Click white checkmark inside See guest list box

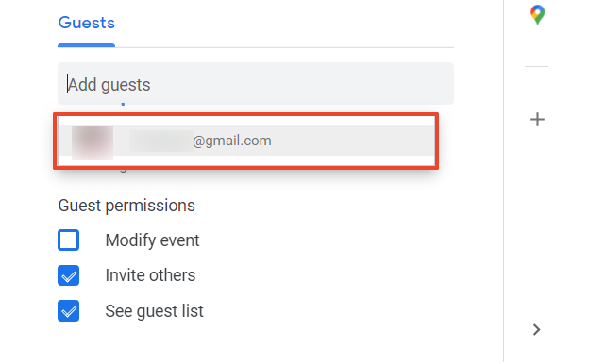pyautogui.click(x=69, y=312)
